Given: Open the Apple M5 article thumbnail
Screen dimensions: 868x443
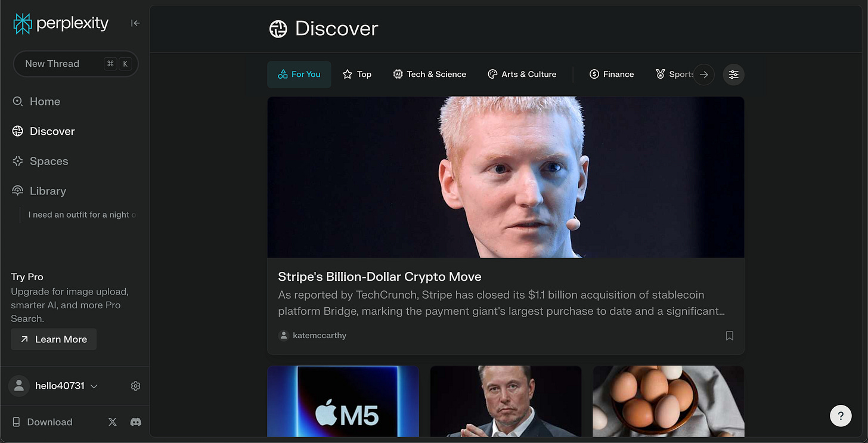Looking at the screenshot, I should (x=343, y=401).
